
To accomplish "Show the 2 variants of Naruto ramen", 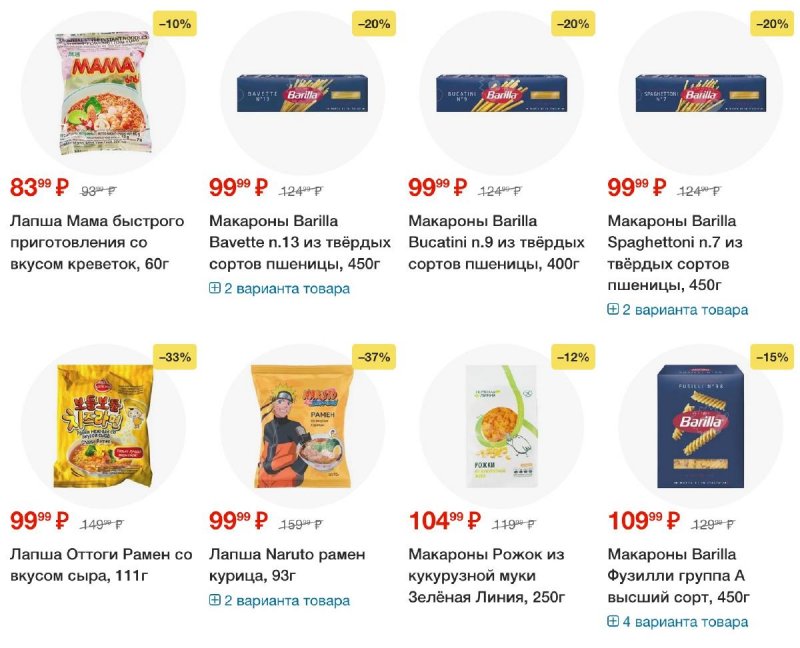I will [280, 601].
